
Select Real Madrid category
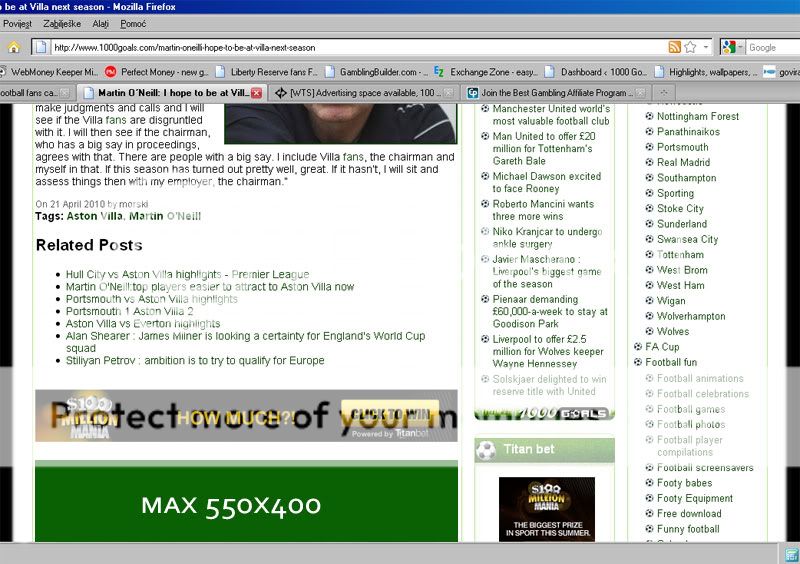click(683, 162)
